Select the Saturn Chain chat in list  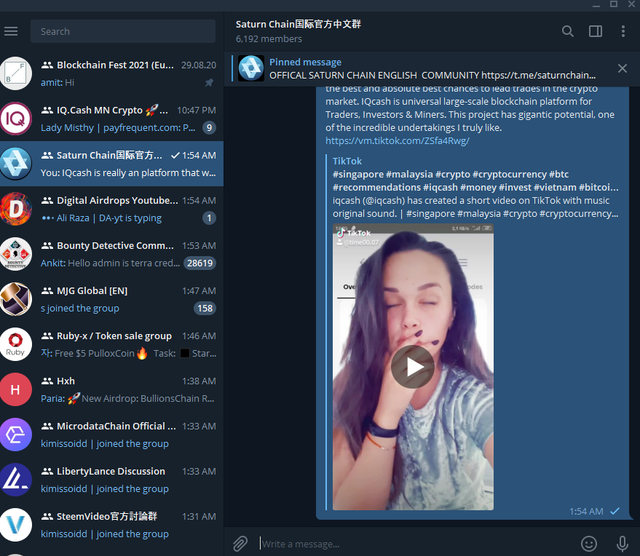pyautogui.click(x=112, y=164)
